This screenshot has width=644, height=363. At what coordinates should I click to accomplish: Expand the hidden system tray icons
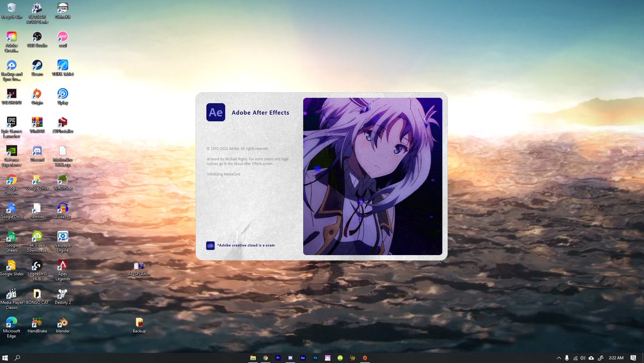559,358
